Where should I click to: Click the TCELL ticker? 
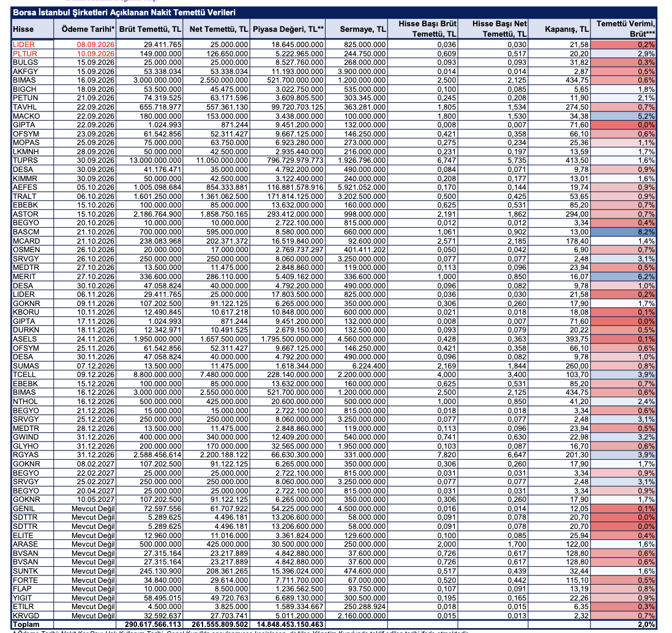coord(24,375)
